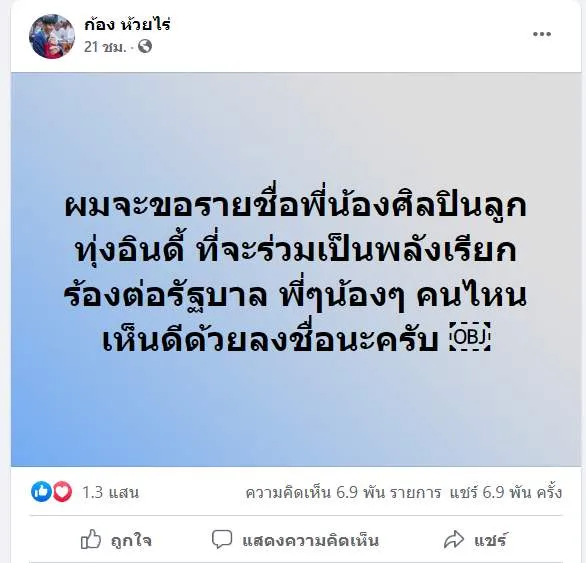Click the speech bubble comment icon
This screenshot has height=563, width=586.
pos(222,540)
